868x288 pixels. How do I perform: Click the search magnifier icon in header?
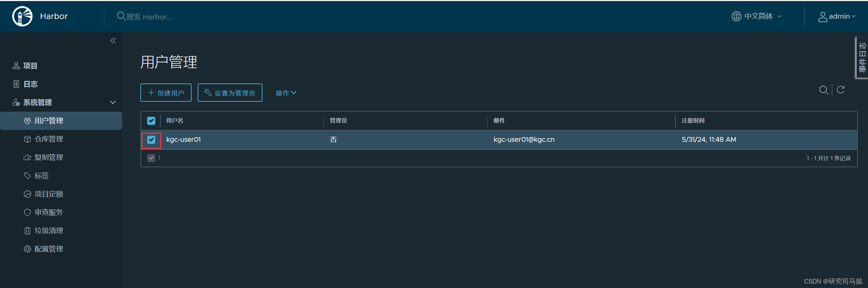point(121,16)
